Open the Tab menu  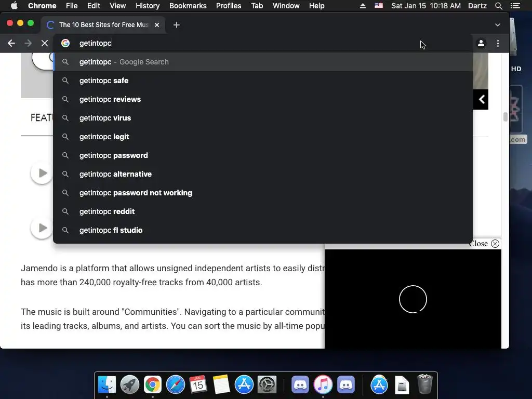coord(257,6)
